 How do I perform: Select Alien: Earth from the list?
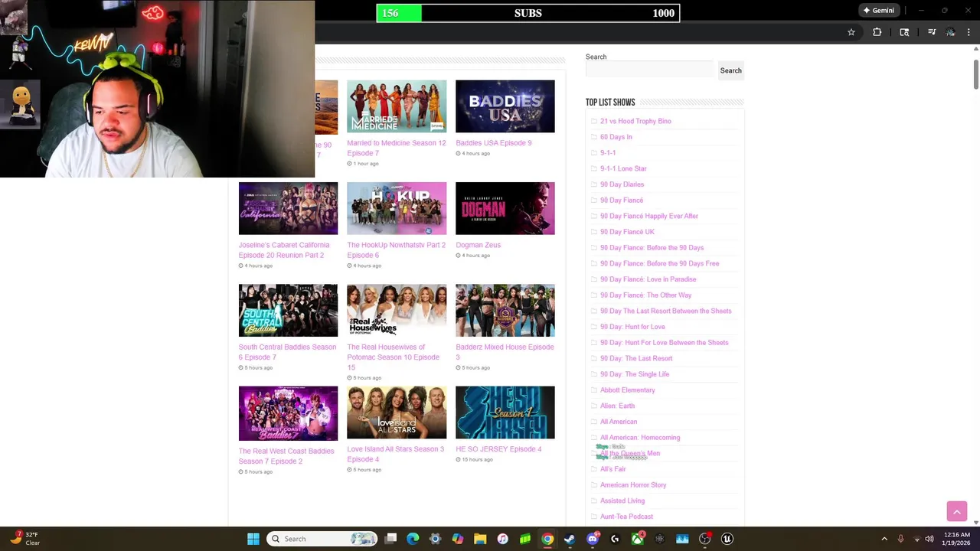point(617,406)
